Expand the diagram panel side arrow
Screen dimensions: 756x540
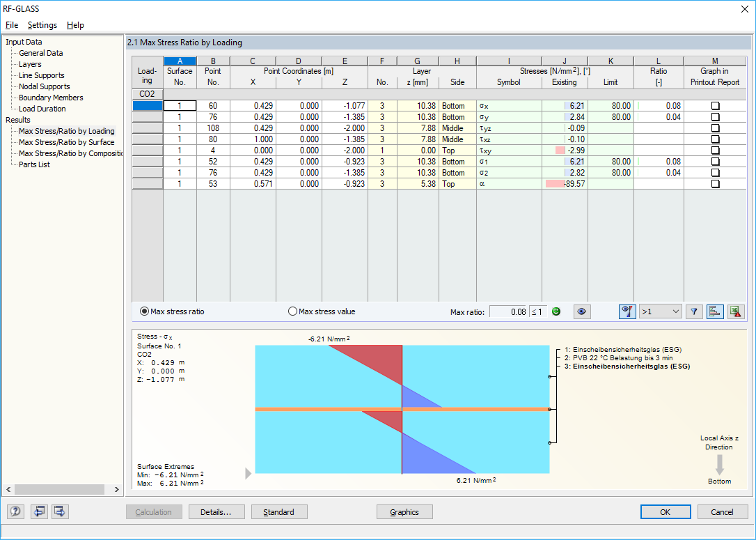(249, 473)
